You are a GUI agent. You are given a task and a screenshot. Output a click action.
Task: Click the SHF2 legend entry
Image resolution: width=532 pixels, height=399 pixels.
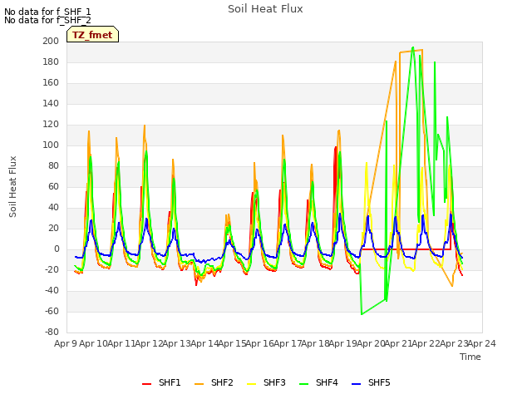214,382
